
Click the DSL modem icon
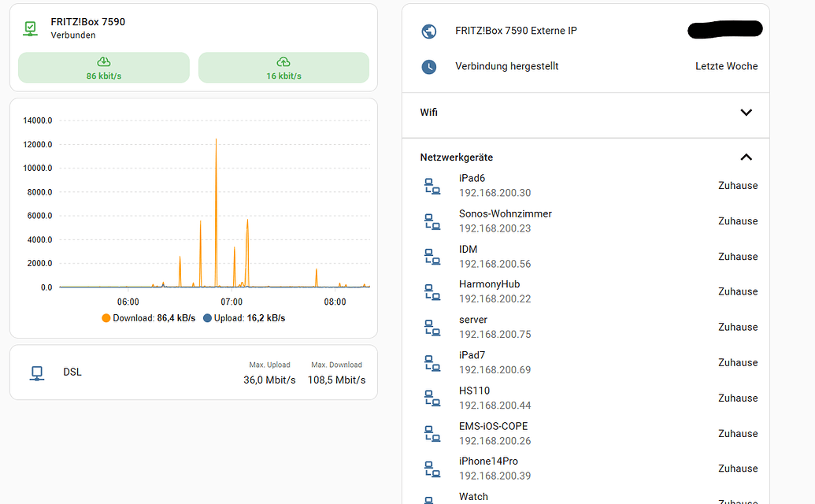(x=37, y=372)
